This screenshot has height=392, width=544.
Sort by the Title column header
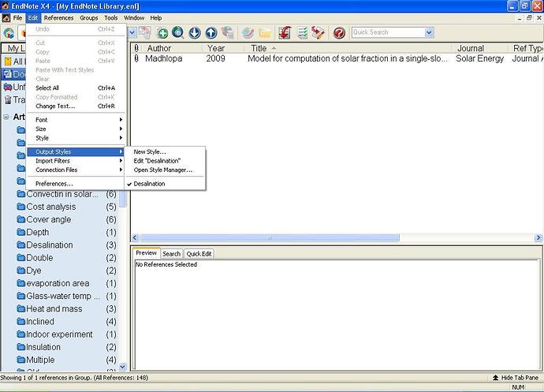pyautogui.click(x=348, y=48)
